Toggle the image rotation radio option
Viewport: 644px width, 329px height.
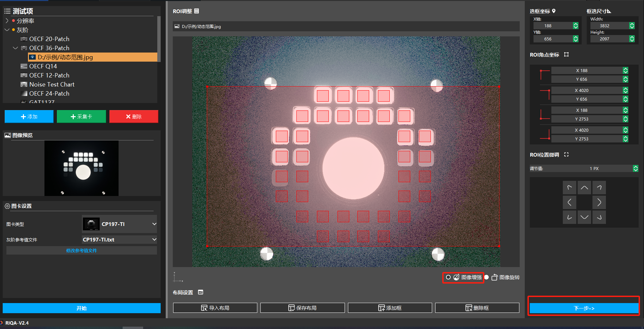[487, 277]
